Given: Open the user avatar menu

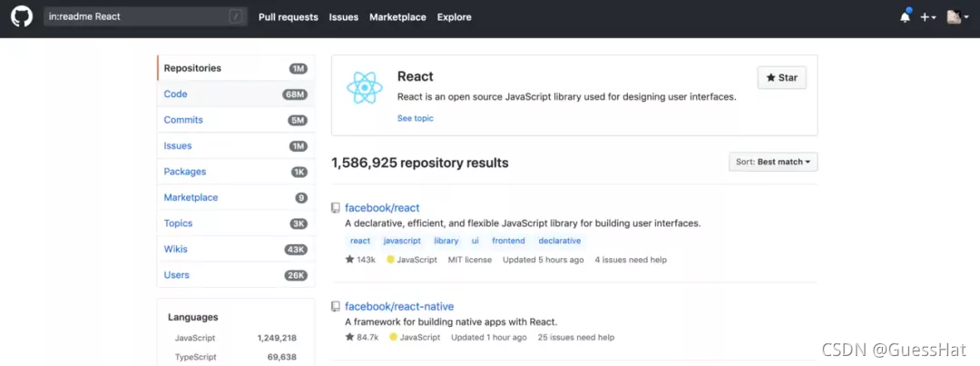Looking at the screenshot, I should 957,17.
